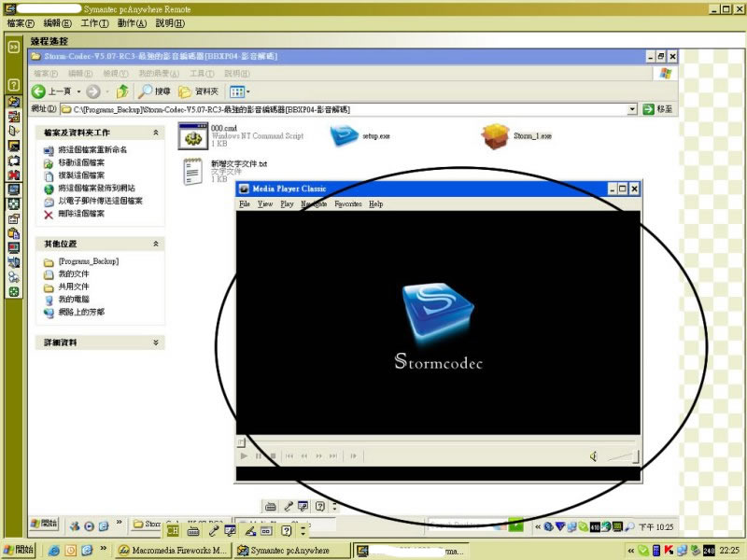Click the remote desktop 開始 Start button
The image size is (747, 560).
pos(44,524)
